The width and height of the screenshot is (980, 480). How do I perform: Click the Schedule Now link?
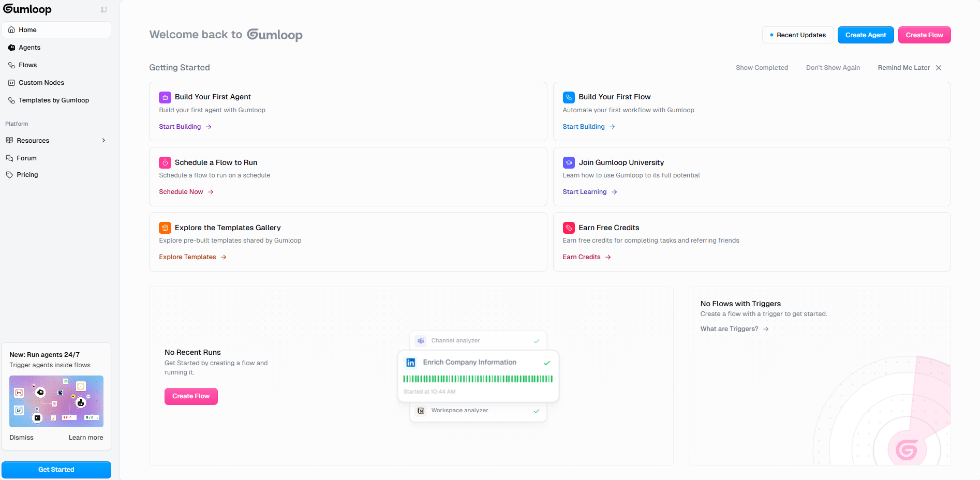click(181, 192)
